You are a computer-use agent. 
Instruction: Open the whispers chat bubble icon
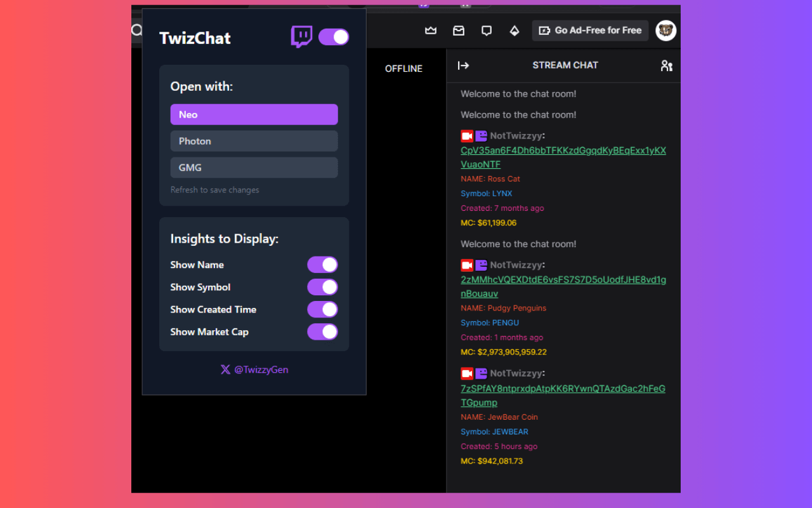(x=487, y=30)
